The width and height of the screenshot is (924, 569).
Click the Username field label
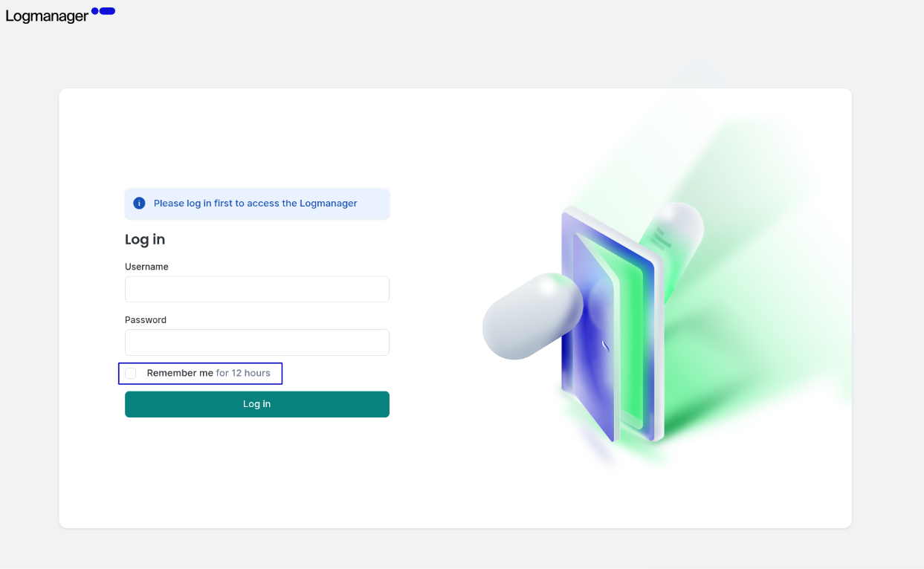tap(146, 266)
